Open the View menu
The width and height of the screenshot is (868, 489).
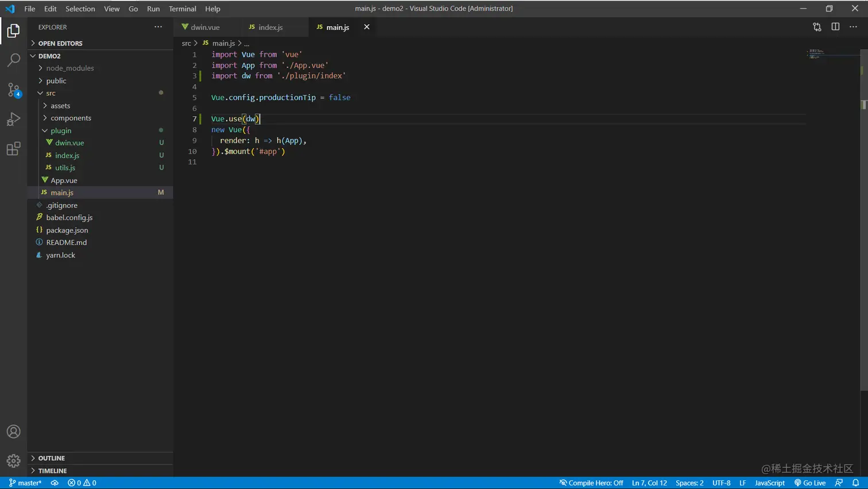[112, 9]
